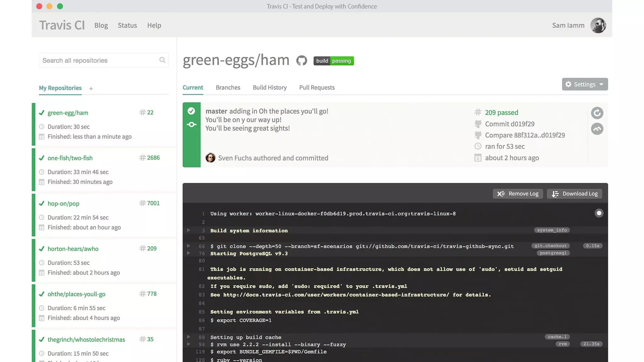The width and height of the screenshot is (644, 362).
Task: Expand Setting up build cache fold
Action: tap(189, 337)
